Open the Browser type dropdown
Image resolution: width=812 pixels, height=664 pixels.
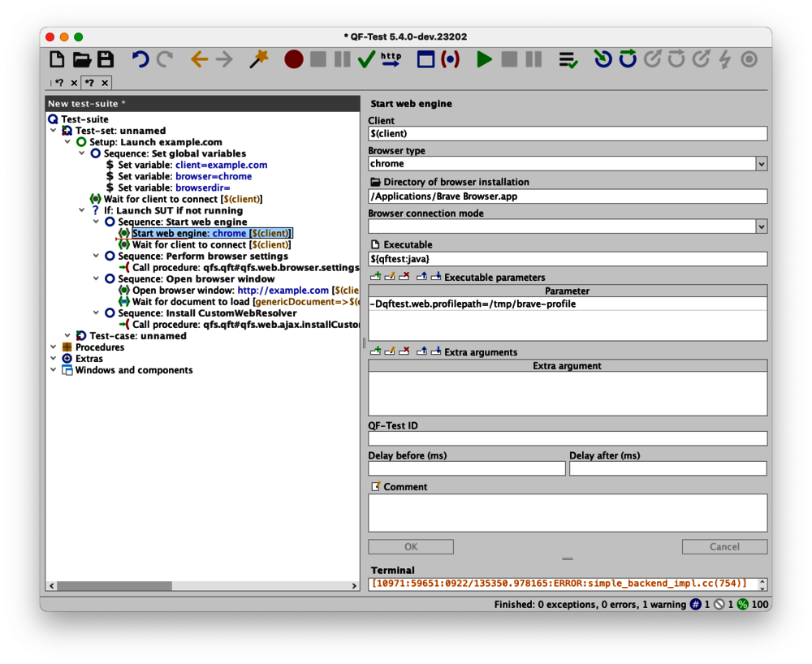[761, 163]
